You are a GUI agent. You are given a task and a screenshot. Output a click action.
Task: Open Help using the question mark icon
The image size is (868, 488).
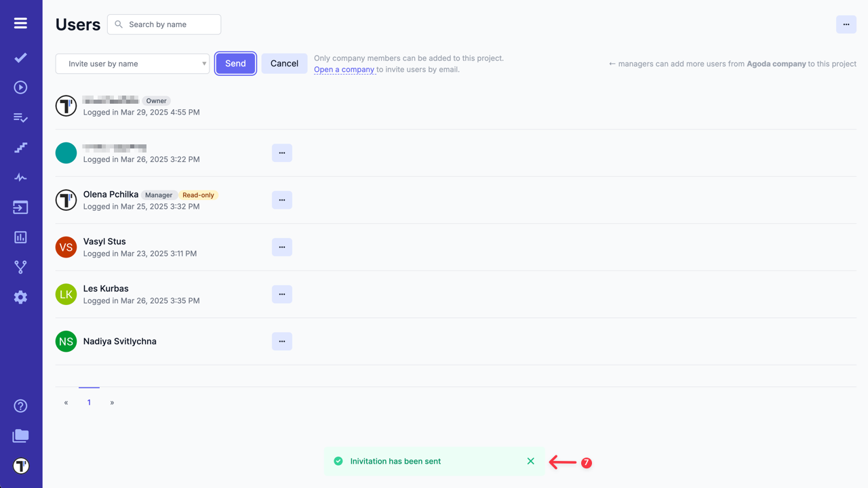[x=20, y=405]
